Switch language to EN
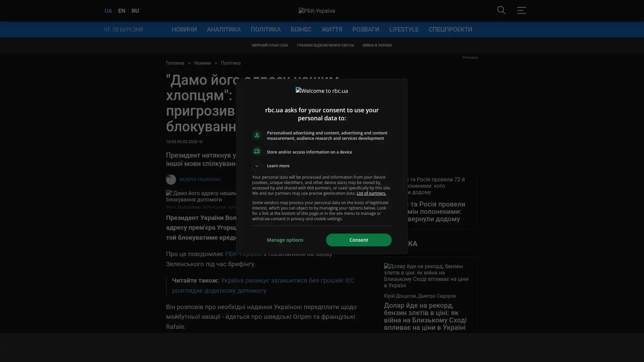 [122, 11]
